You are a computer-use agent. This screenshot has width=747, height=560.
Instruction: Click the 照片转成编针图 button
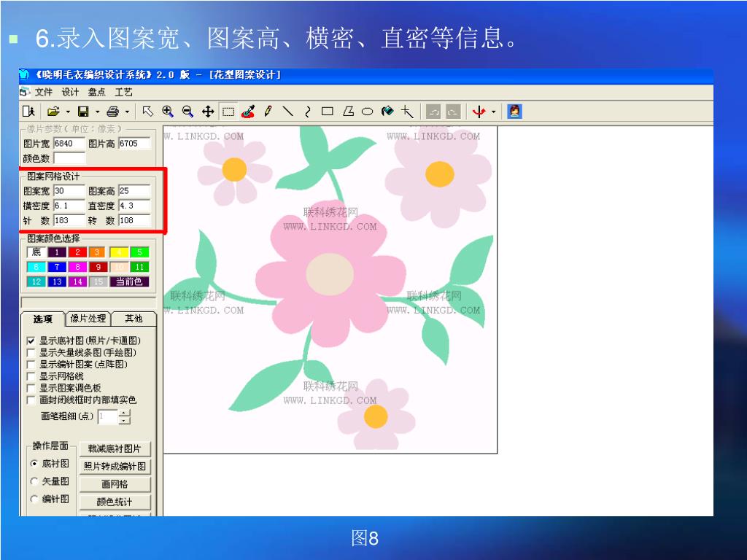tap(115, 466)
